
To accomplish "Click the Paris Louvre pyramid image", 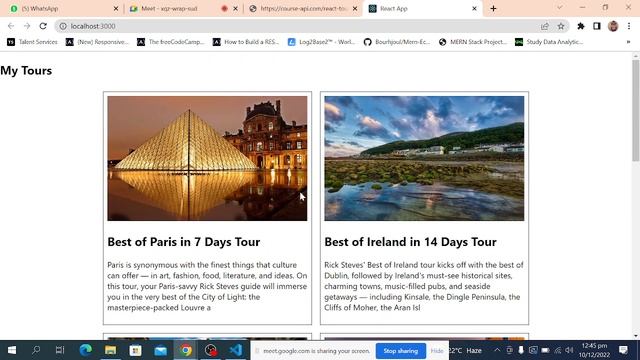I will click(207, 158).
